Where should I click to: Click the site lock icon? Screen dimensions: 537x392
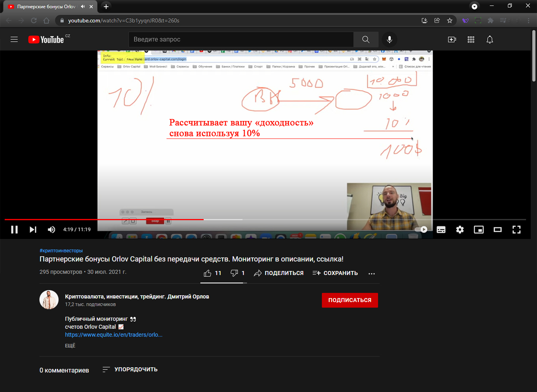click(62, 20)
